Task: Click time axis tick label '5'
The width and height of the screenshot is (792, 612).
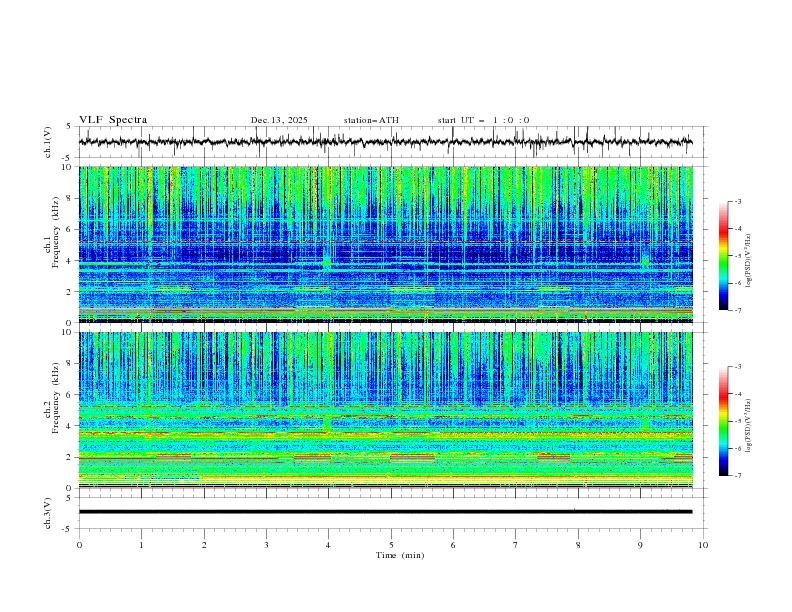Action: (x=391, y=545)
